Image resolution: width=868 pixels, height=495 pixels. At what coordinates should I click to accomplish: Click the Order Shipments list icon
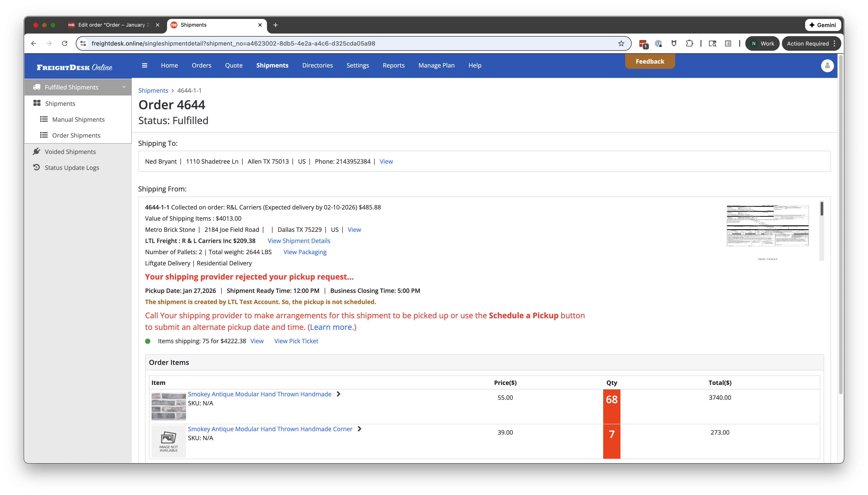click(44, 135)
